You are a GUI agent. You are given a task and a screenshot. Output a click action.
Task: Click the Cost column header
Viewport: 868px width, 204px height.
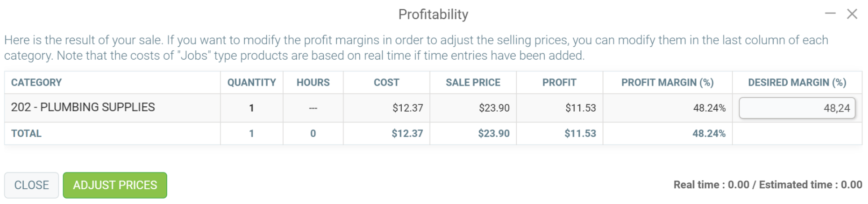(386, 82)
